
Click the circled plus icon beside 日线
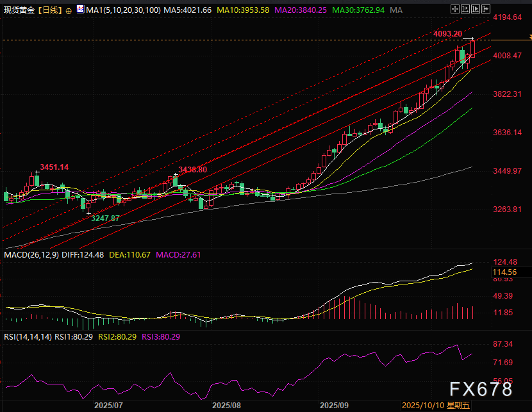(x=69, y=11)
